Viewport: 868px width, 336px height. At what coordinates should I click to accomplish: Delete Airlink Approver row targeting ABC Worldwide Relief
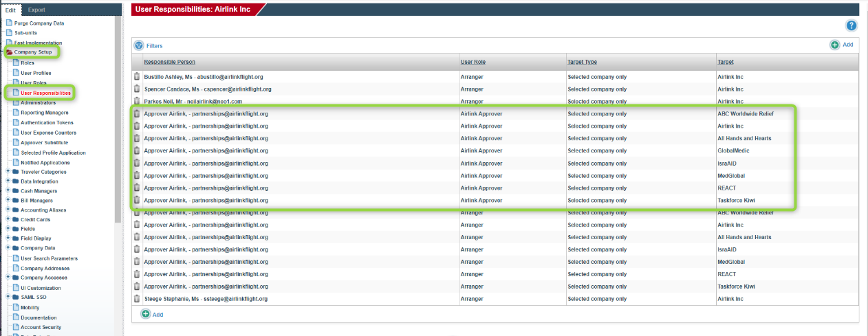click(137, 113)
